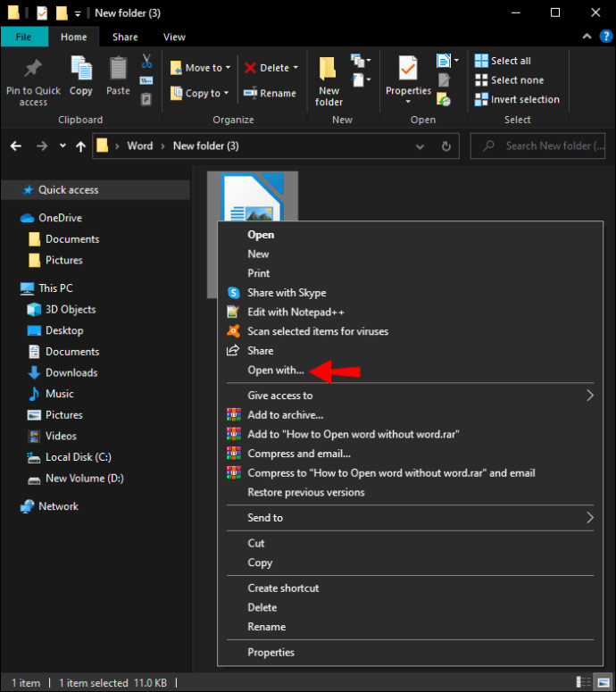Open the Customize Quick Access Toolbar dropdown

point(78,13)
